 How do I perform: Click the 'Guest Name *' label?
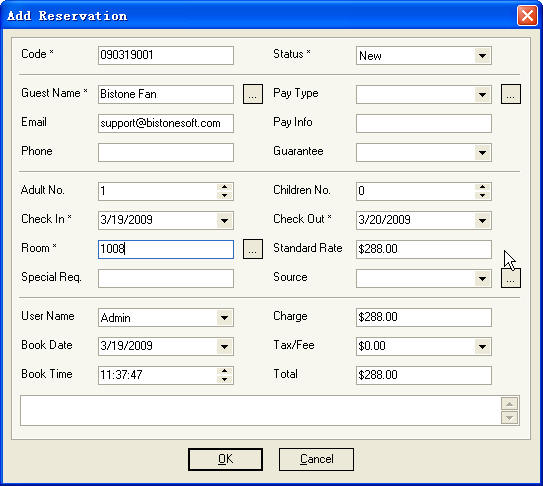point(54,93)
